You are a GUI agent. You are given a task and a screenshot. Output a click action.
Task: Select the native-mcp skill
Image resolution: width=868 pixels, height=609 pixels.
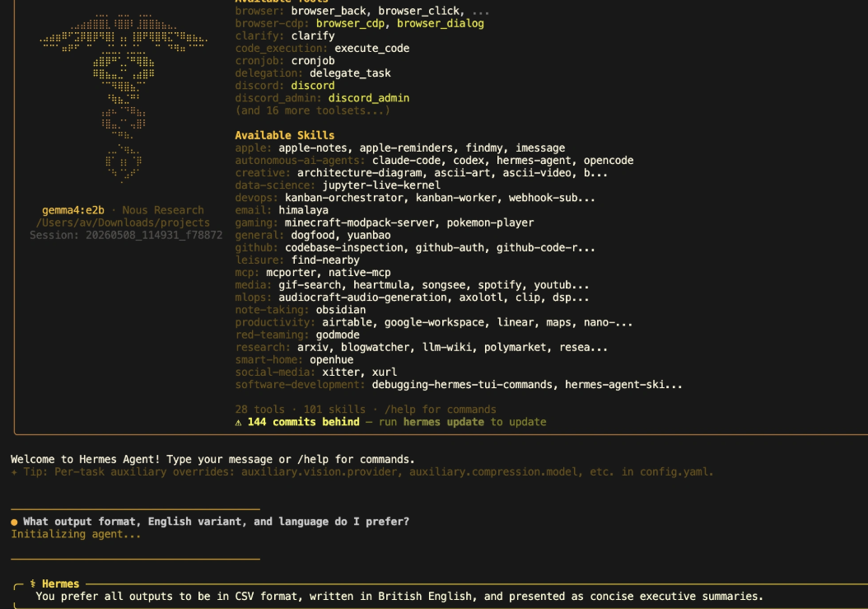(x=359, y=273)
